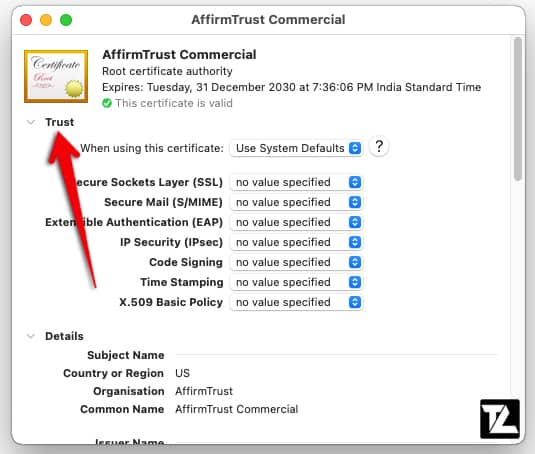The width and height of the screenshot is (535, 454).
Task: Click the 'Details' section heading
Action: tap(64, 336)
